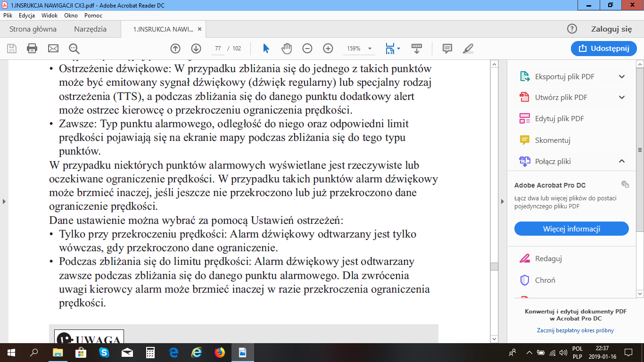Click the page number input field
This screenshot has height=362, width=644.
coord(218,49)
